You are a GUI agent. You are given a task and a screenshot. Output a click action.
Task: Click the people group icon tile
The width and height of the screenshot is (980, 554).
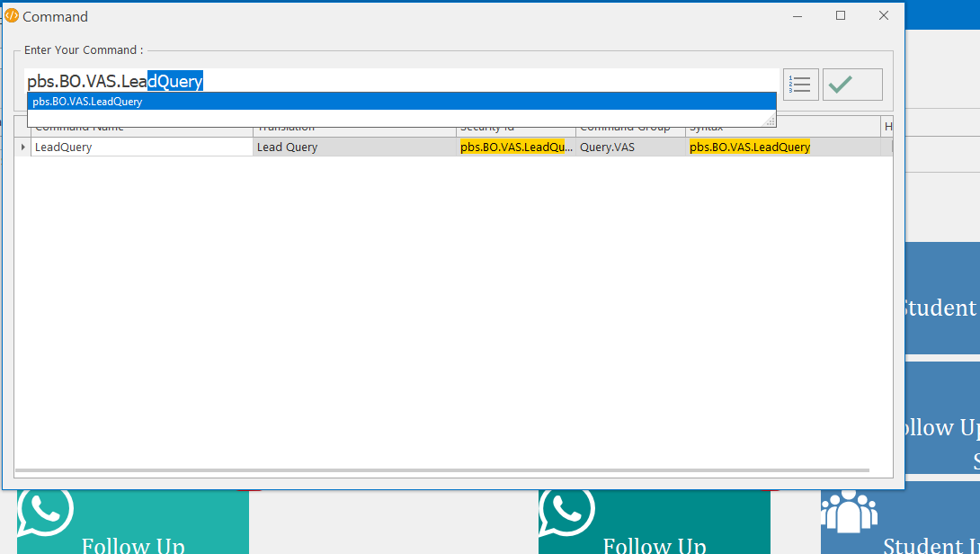(x=849, y=513)
